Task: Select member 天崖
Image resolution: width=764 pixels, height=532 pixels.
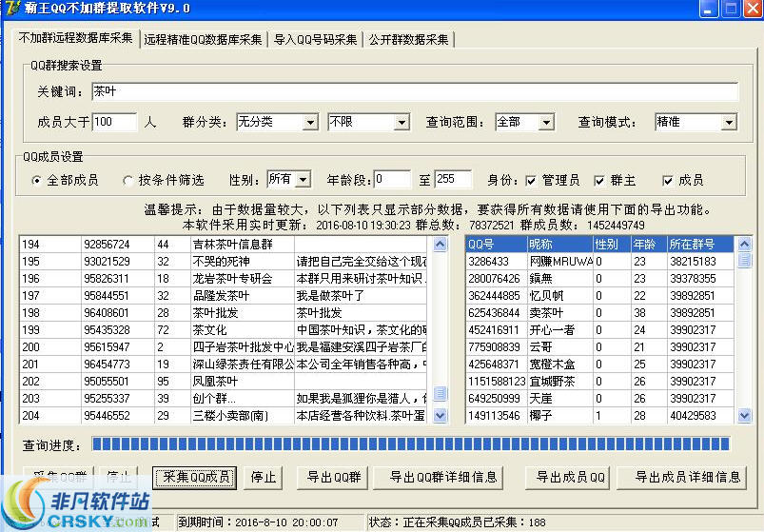Action: pyautogui.click(x=599, y=399)
